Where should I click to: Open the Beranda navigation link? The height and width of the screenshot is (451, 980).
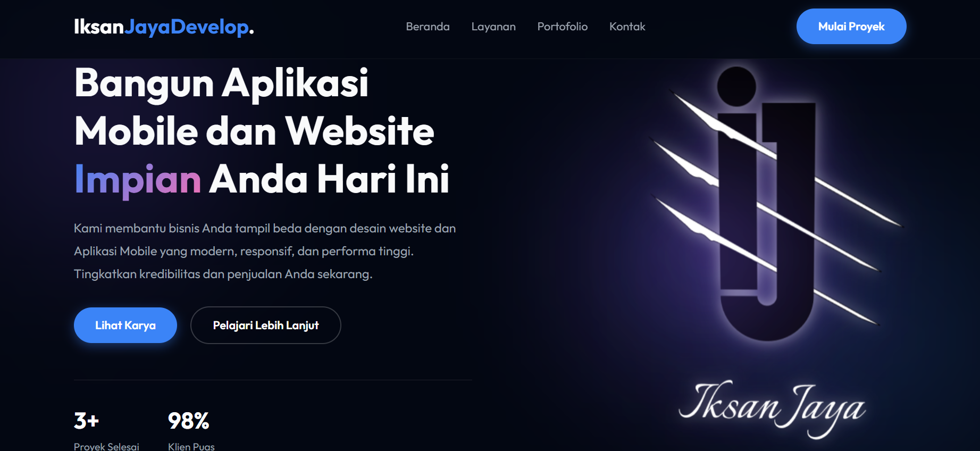coord(428,27)
